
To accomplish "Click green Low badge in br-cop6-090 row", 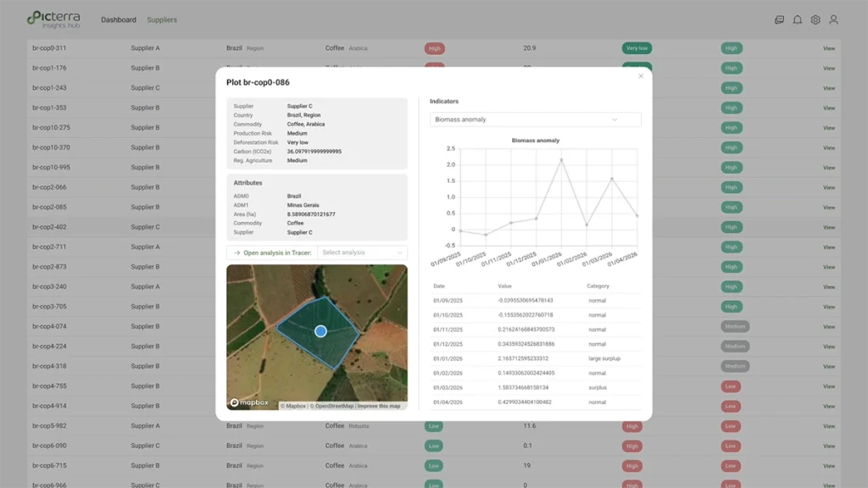I will click(433, 446).
